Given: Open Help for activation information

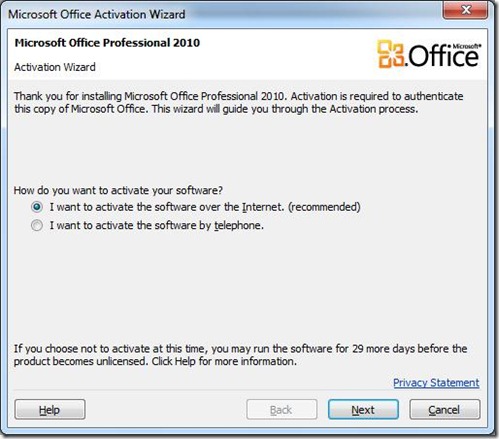Looking at the screenshot, I should [50, 409].
